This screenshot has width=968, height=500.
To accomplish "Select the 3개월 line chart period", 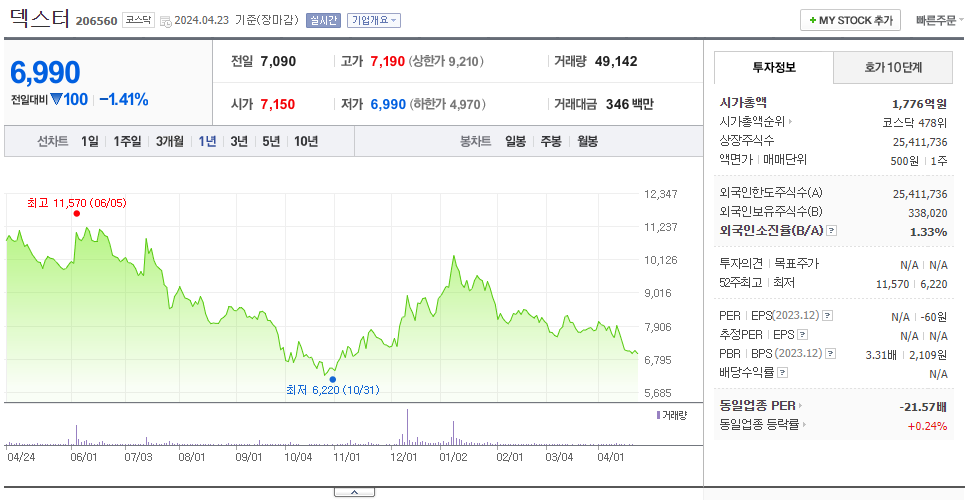I will click(x=170, y=141).
